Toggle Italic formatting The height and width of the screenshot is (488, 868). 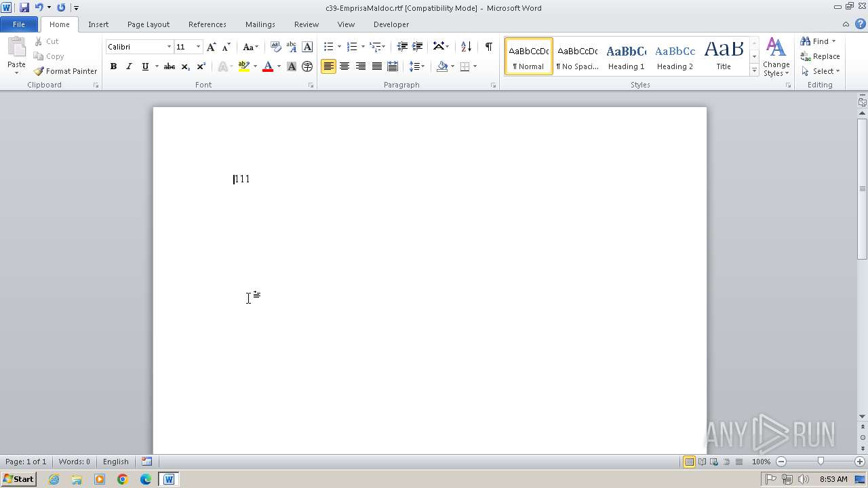[129, 66]
